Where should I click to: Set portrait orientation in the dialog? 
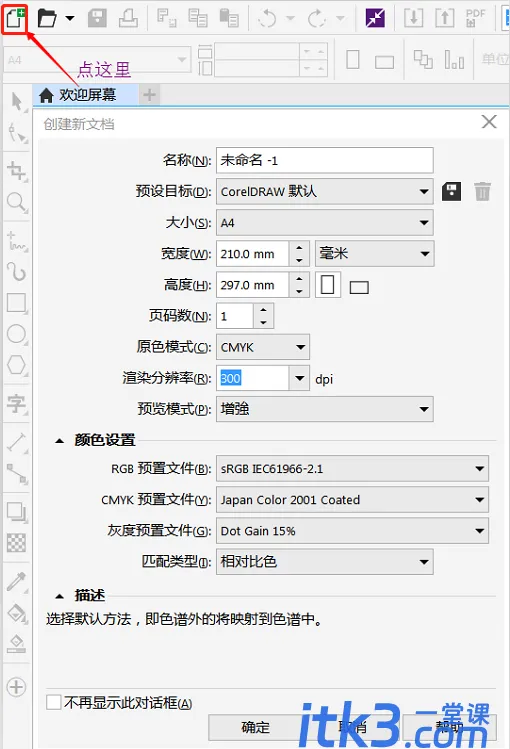point(328,285)
